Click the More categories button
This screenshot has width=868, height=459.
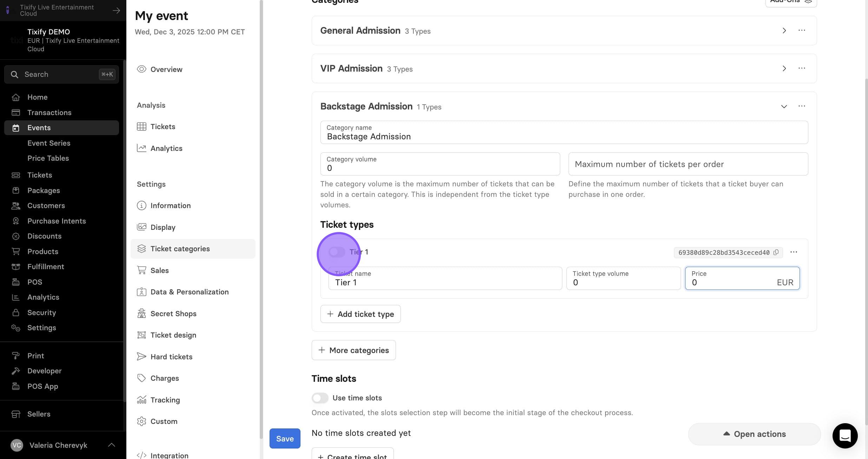(x=353, y=350)
